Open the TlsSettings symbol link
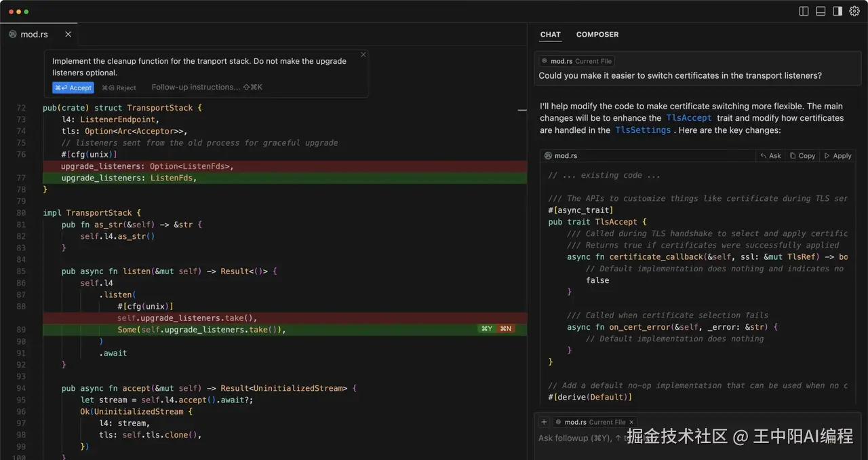The image size is (868, 460). tap(643, 130)
